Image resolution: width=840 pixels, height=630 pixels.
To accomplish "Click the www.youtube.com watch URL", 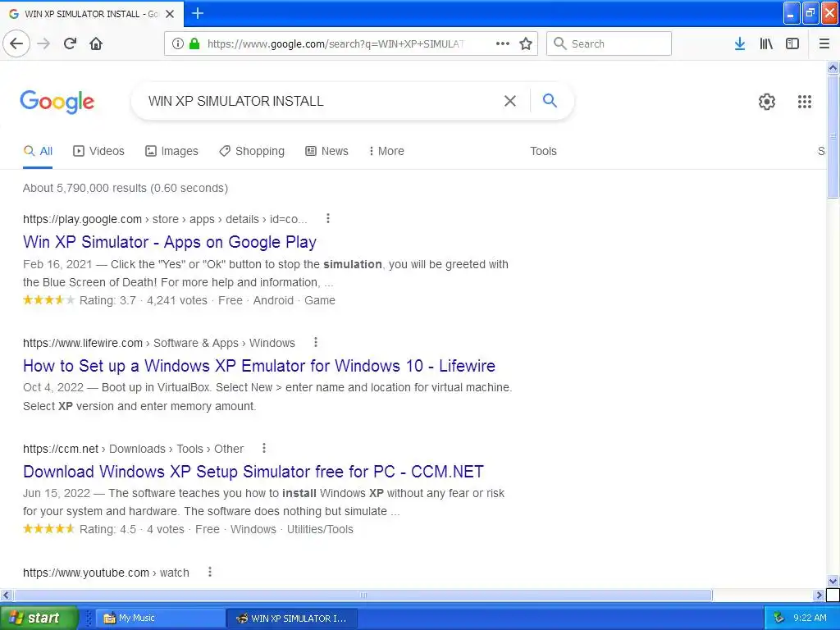I will tap(106, 573).
